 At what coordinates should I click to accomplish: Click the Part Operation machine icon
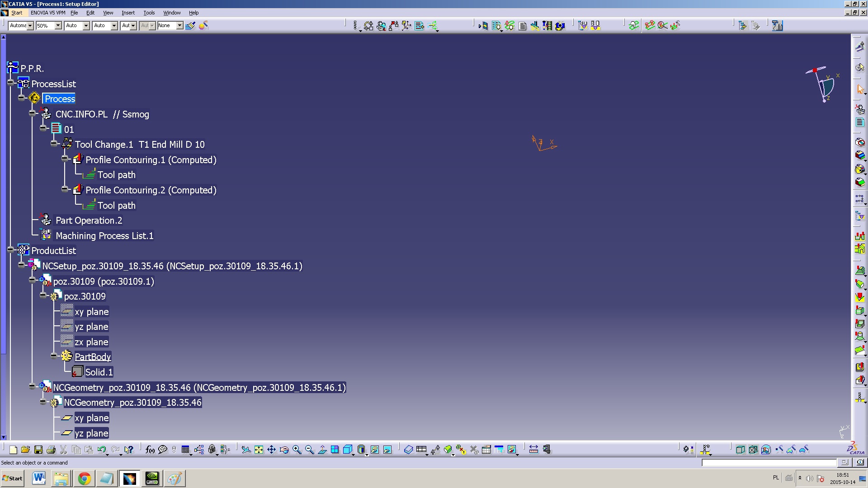tap(860, 110)
